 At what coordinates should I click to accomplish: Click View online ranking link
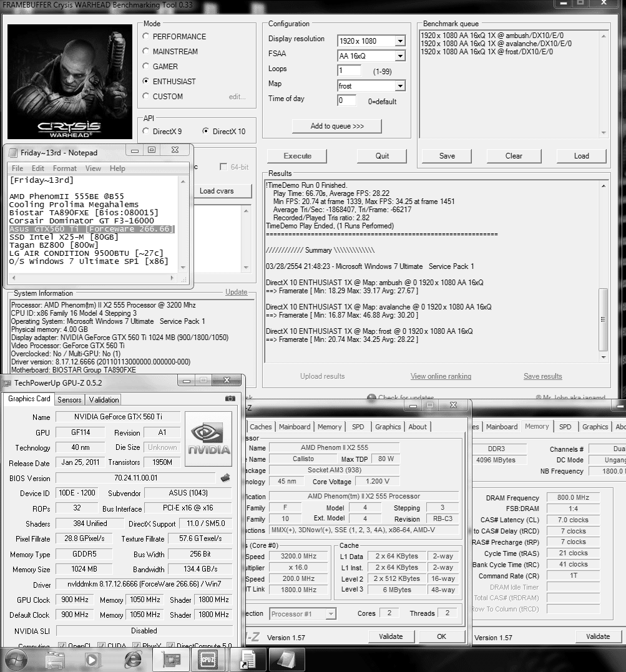(441, 376)
